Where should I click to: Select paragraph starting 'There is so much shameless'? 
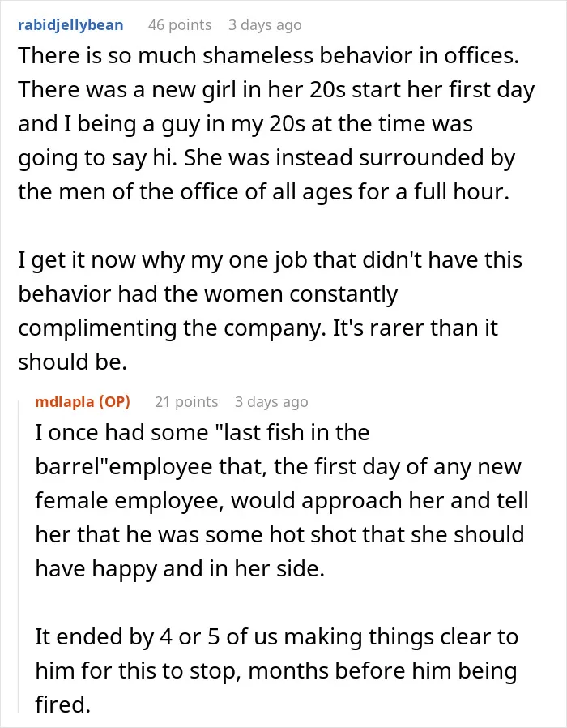pyautogui.click(x=276, y=123)
